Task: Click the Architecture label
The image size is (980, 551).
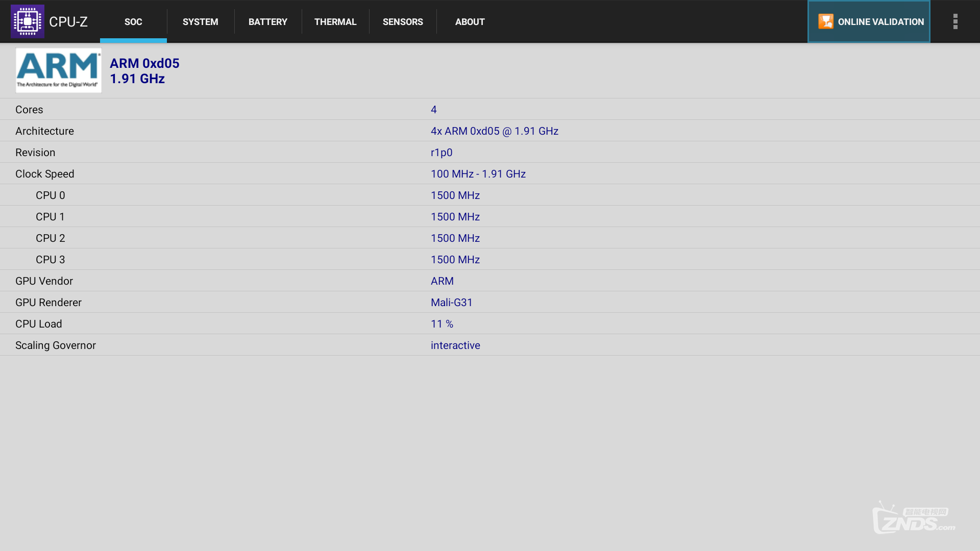Action: pos(44,131)
